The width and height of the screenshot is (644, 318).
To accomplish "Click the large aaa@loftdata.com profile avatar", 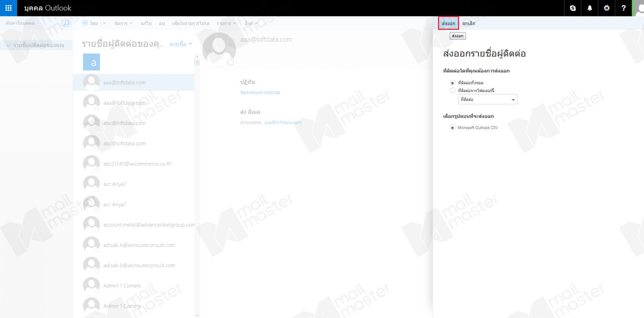I will [x=219, y=49].
